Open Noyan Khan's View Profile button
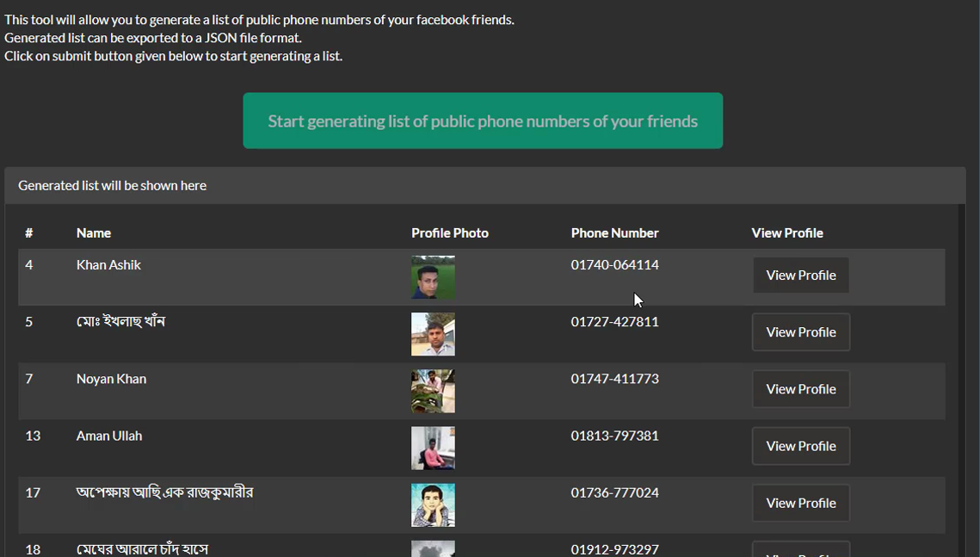 pos(801,389)
